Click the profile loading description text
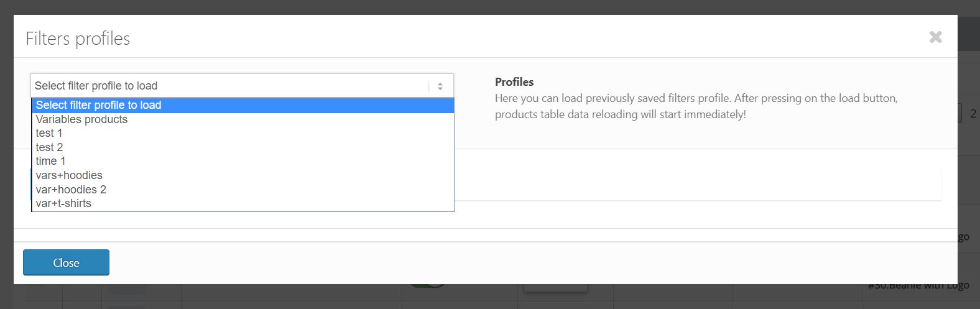 (696, 106)
